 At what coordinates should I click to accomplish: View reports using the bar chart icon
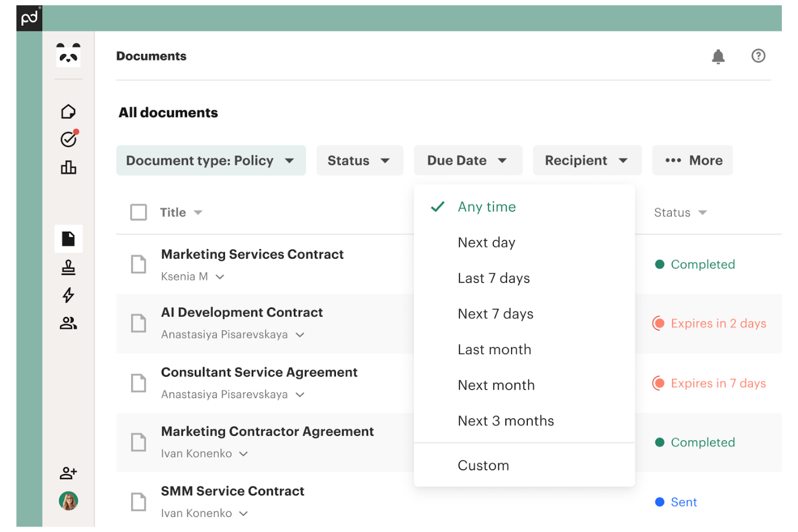coord(68,167)
